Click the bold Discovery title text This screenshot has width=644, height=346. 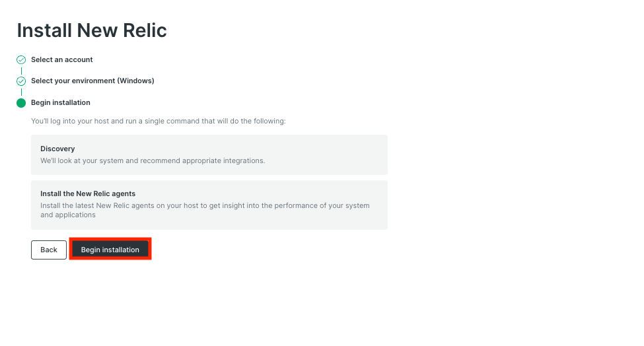pos(57,149)
